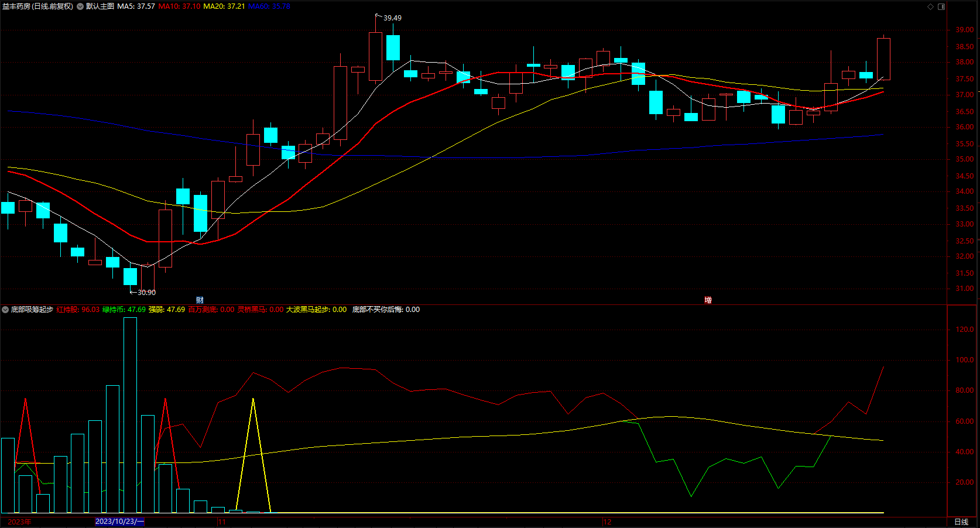Screen dimensions: 980x528
Task: Click the 39.49 high price marker
Action: (392, 18)
